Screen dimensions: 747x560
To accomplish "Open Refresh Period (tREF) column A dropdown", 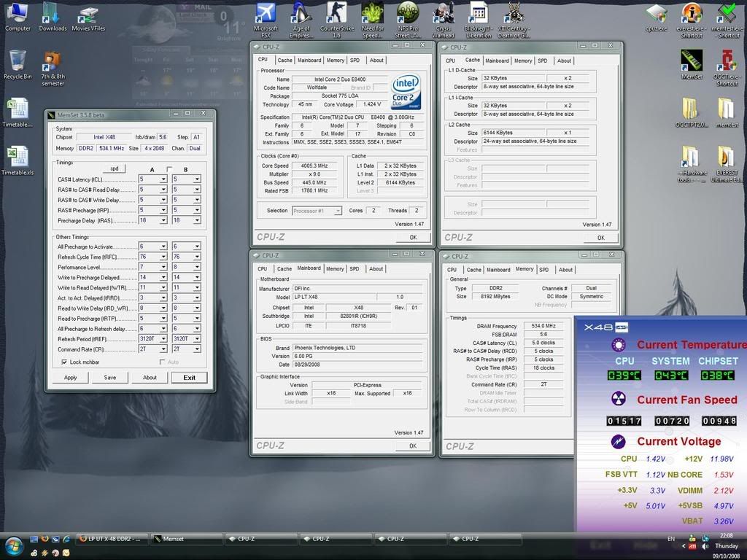I will (x=163, y=338).
